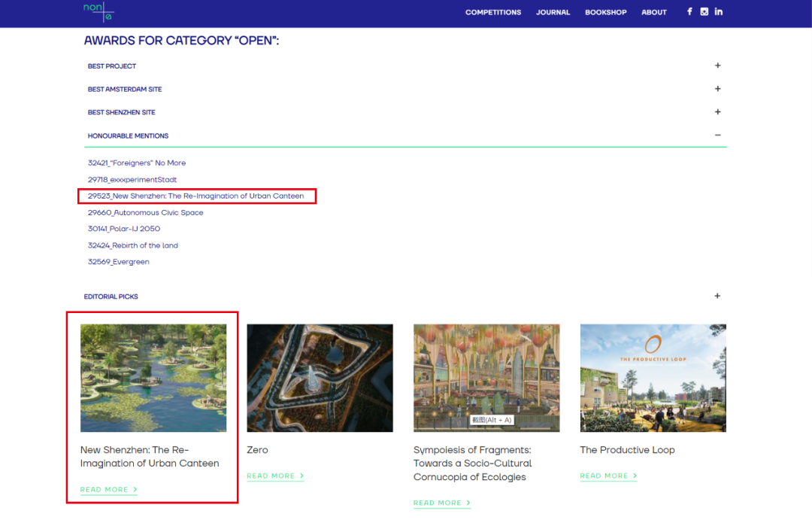Select the 30141 Polar-IJ 2050 entry

[124, 229]
